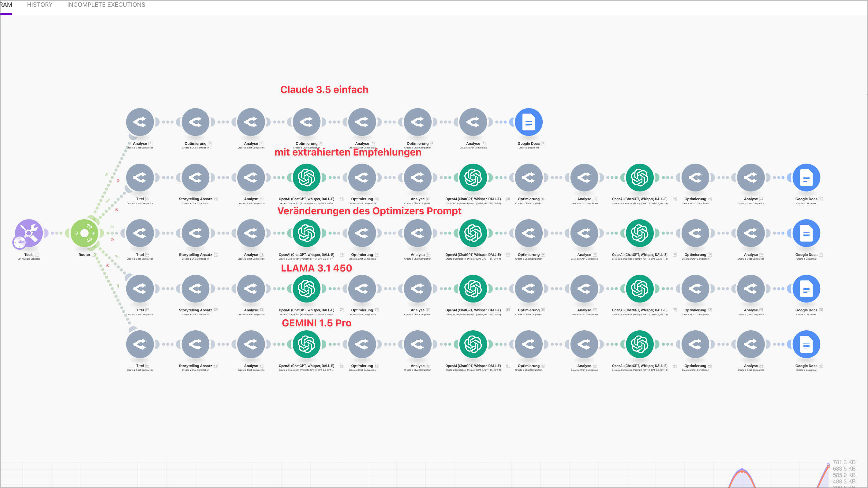This screenshot has width=868, height=488.
Task: Select the green Router module
Action: click(84, 233)
